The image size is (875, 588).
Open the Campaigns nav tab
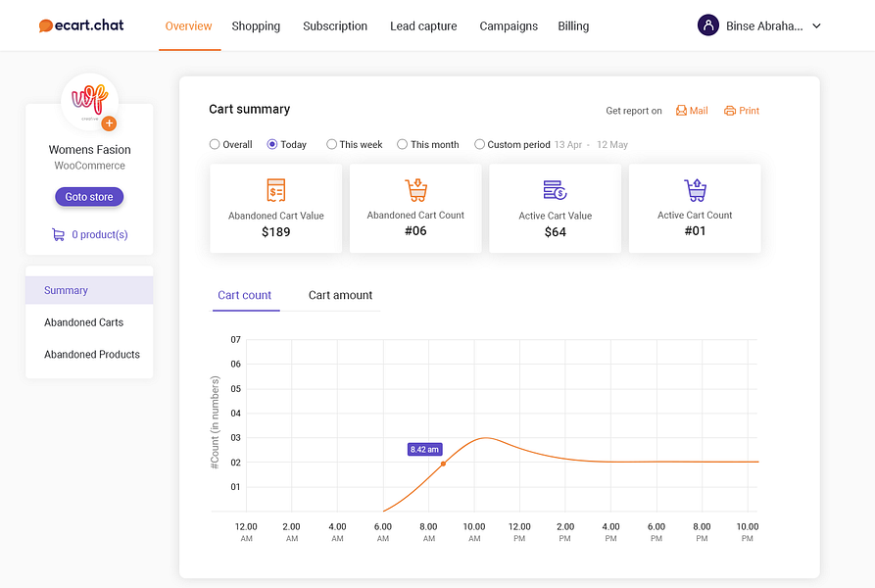509,26
